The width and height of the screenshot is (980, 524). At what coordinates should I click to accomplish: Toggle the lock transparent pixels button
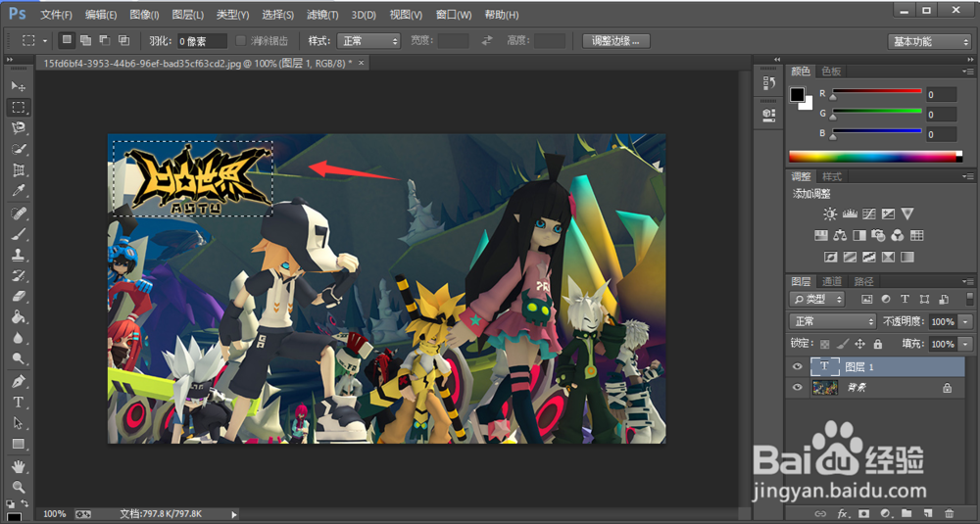[x=825, y=344]
